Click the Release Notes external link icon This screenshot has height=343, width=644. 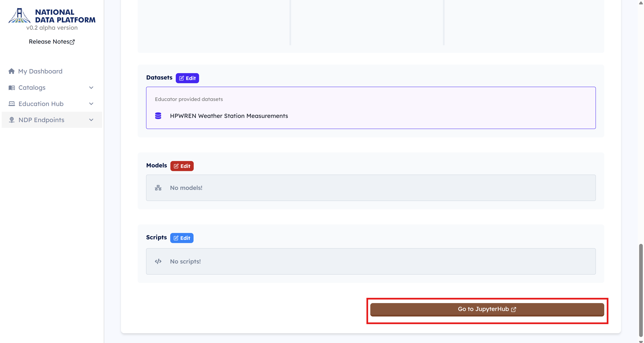tap(72, 42)
